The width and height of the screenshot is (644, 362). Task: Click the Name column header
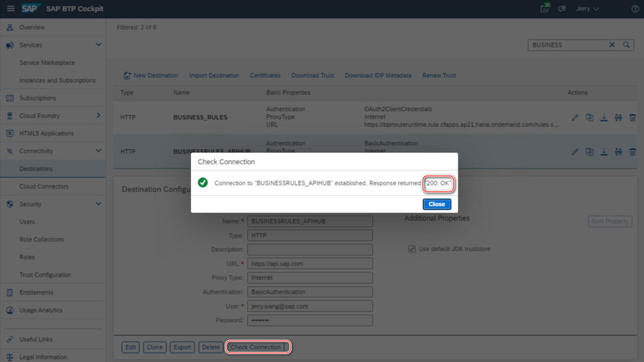tap(181, 93)
